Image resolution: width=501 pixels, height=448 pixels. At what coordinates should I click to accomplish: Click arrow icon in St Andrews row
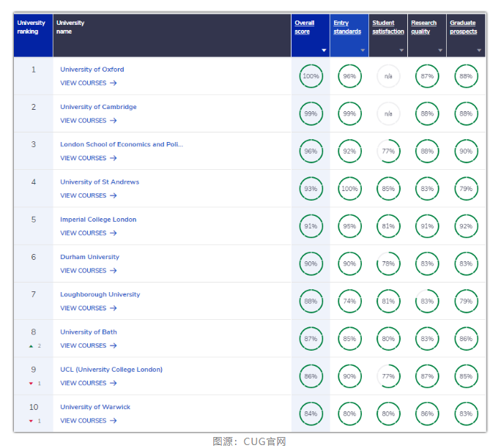(113, 195)
